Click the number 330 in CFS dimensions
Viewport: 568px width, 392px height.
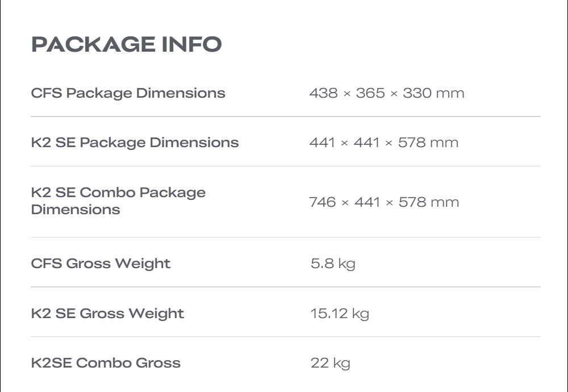point(417,93)
